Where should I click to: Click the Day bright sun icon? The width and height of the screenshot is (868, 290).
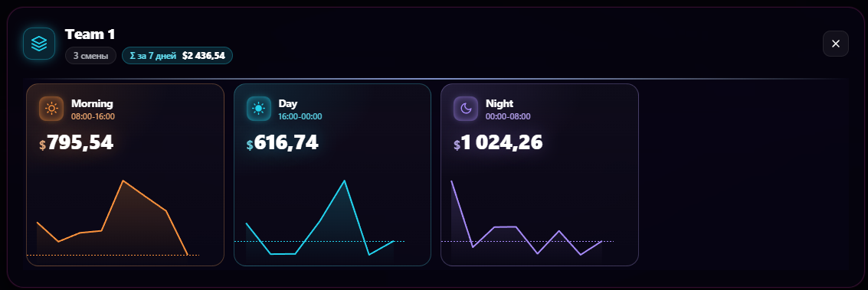pyautogui.click(x=258, y=108)
